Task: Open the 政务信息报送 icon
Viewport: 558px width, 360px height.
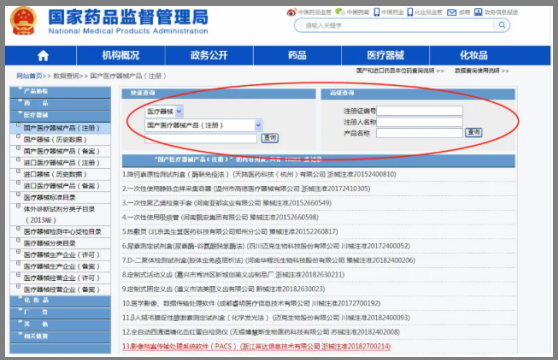Action: click(x=478, y=12)
